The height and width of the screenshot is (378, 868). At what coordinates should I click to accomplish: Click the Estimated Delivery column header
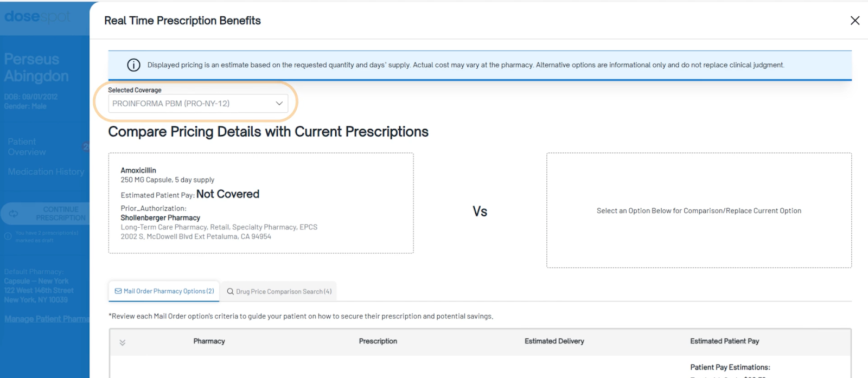coord(554,341)
